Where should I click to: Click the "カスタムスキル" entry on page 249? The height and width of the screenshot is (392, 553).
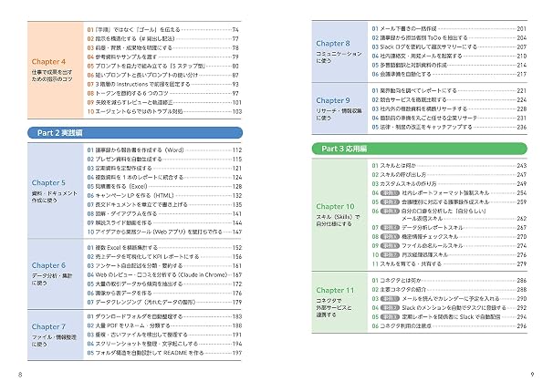449,184
